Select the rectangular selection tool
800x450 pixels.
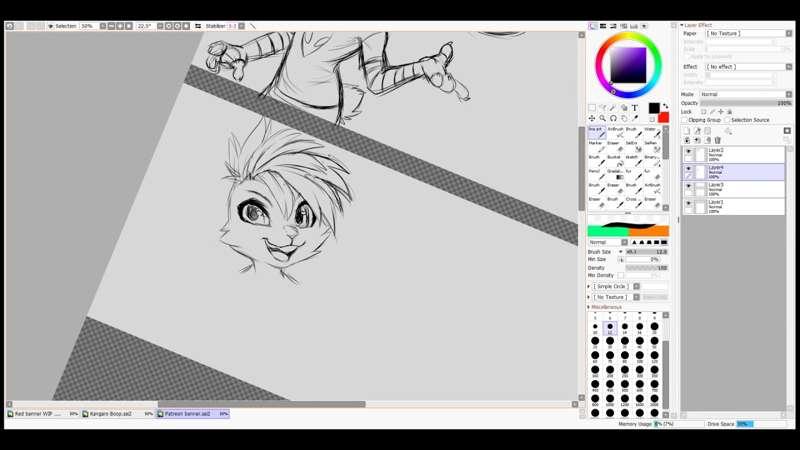[592, 108]
